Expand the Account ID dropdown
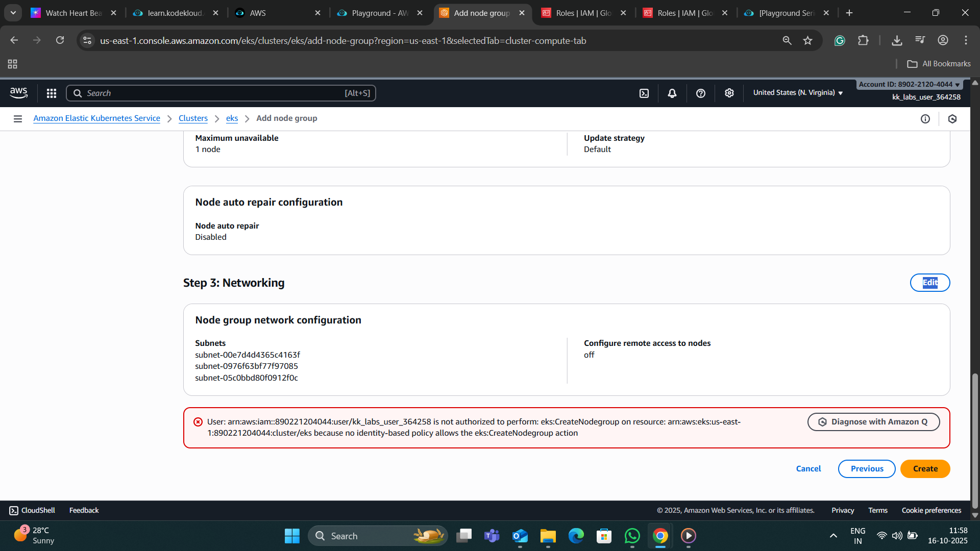This screenshot has height=551, width=980. [909, 85]
